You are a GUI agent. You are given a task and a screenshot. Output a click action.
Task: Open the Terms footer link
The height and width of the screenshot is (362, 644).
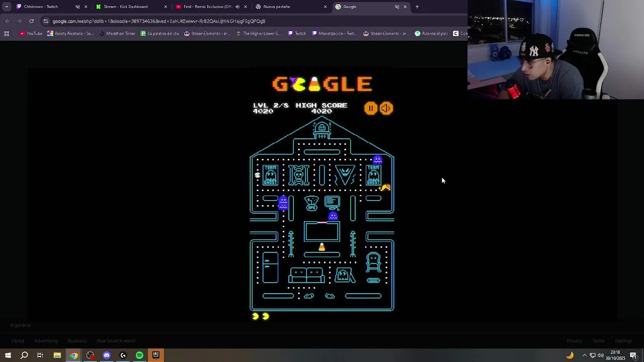click(x=598, y=341)
